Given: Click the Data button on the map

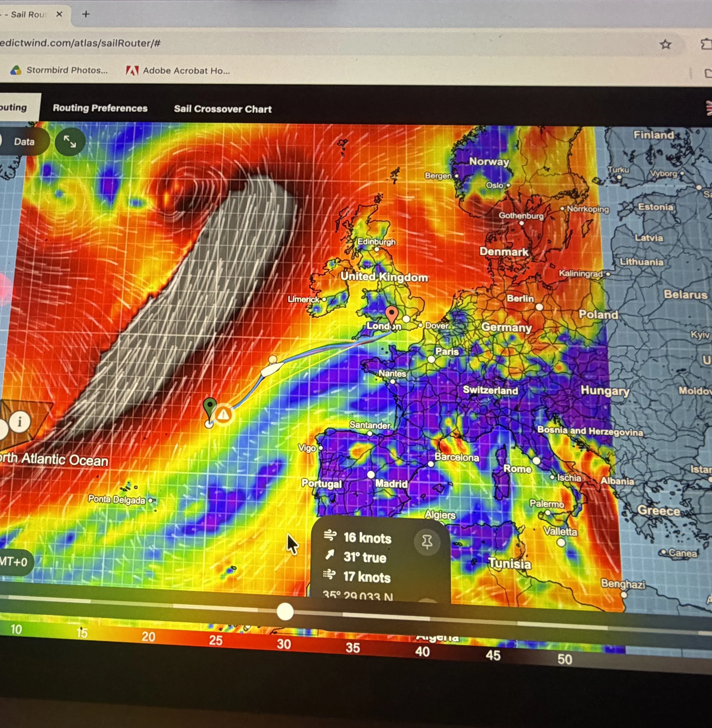Looking at the screenshot, I should click(24, 141).
